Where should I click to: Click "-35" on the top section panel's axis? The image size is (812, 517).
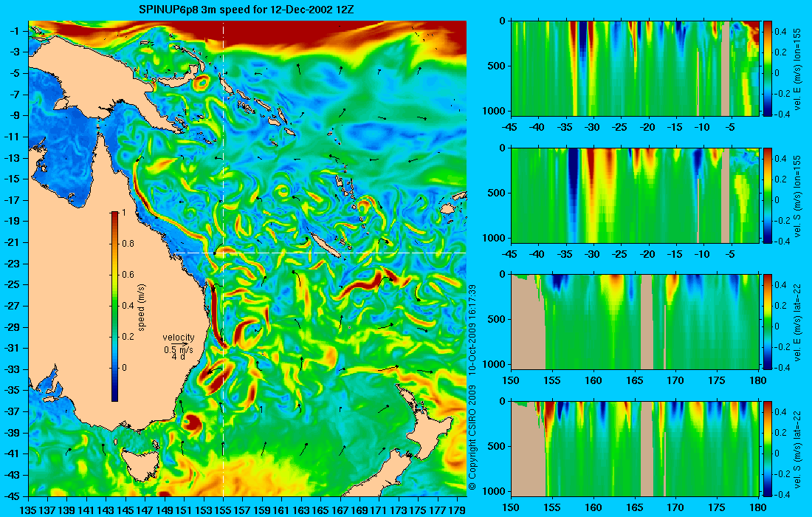(565, 128)
